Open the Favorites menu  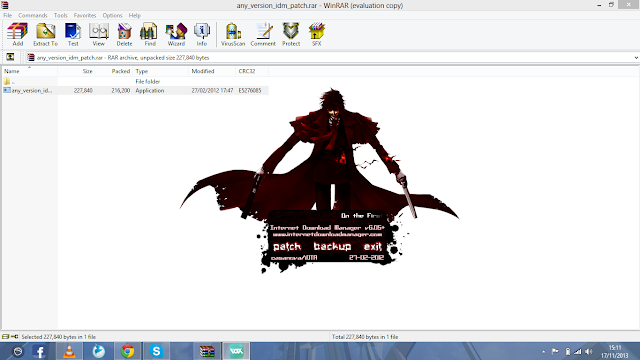click(x=85, y=15)
